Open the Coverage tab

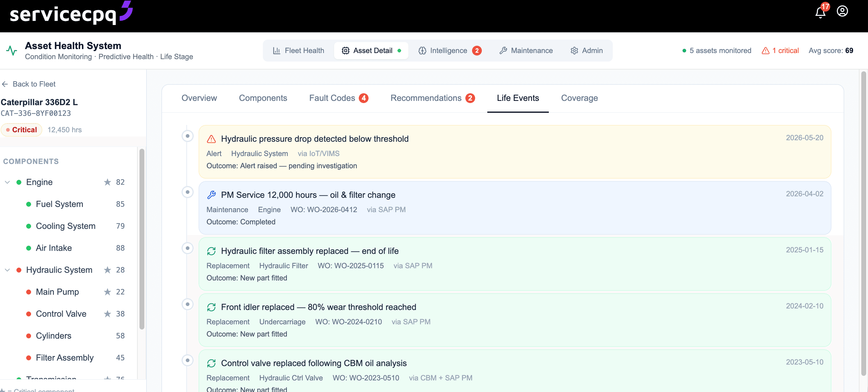(x=579, y=98)
